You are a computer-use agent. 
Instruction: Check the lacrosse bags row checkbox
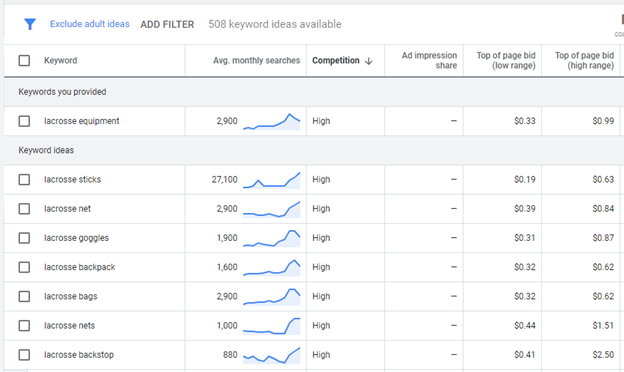24,296
